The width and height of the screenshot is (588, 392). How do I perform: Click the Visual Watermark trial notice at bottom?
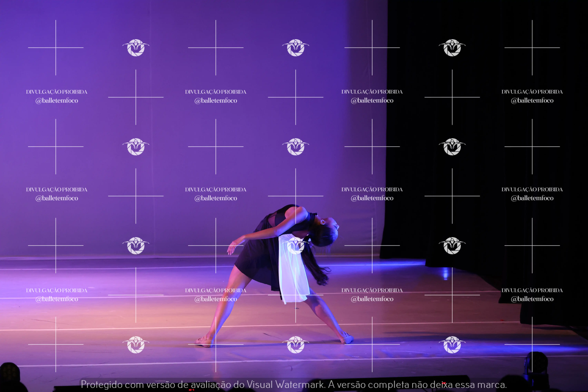294,384
